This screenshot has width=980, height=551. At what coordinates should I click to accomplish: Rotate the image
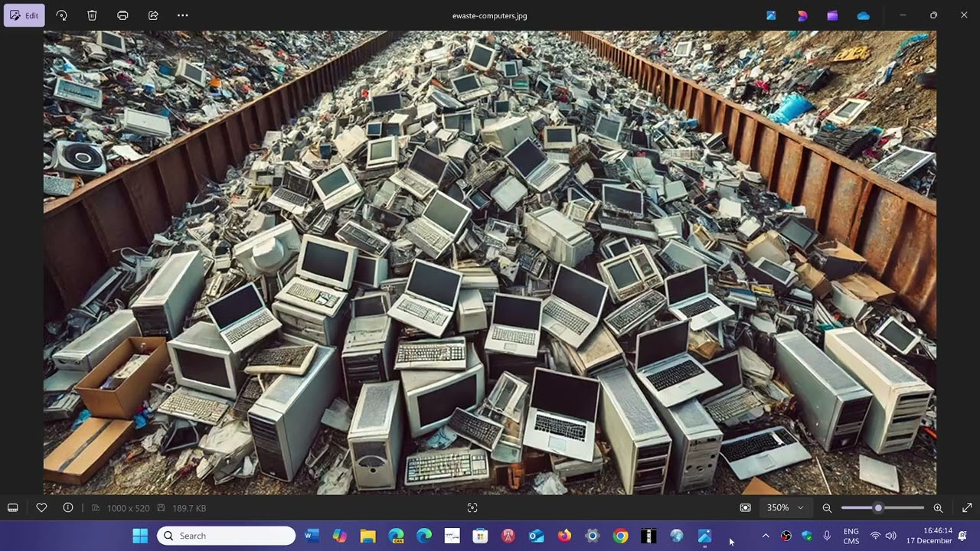point(61,15)
